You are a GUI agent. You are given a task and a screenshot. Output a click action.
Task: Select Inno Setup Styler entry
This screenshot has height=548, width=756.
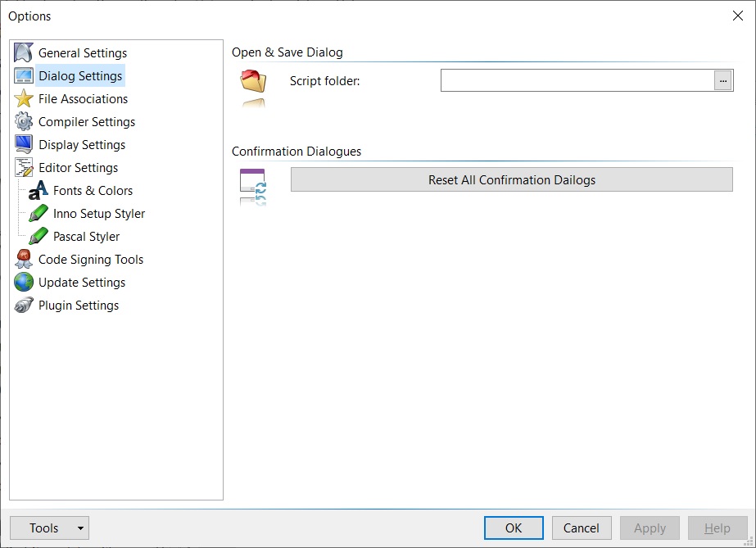coord(99,214)
